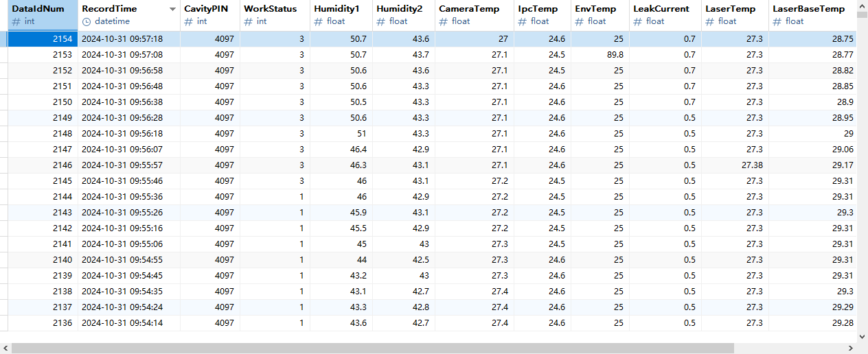The width and height of the screenshot is (868, 354).
Task: Click the clock datetime icon under RecordTime
Action: (x=86, y=21)
